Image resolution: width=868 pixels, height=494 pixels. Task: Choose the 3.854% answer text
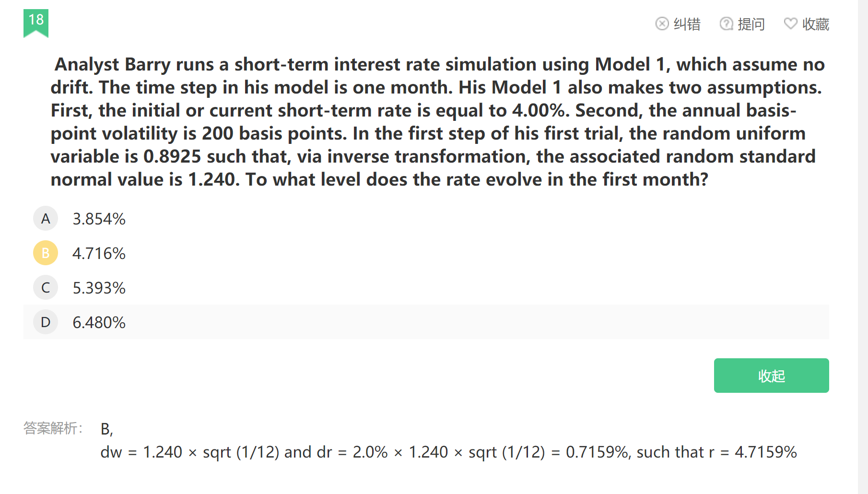[x=99, y=219]
